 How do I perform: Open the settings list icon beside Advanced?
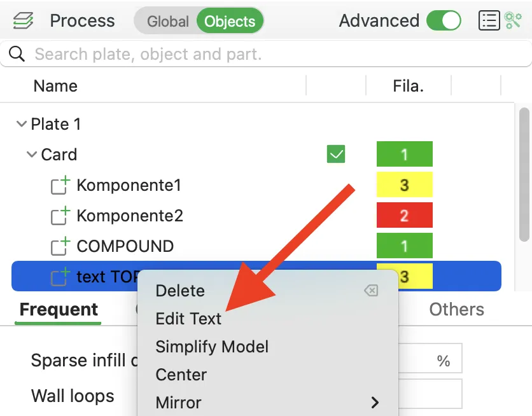tap(489, 21)
